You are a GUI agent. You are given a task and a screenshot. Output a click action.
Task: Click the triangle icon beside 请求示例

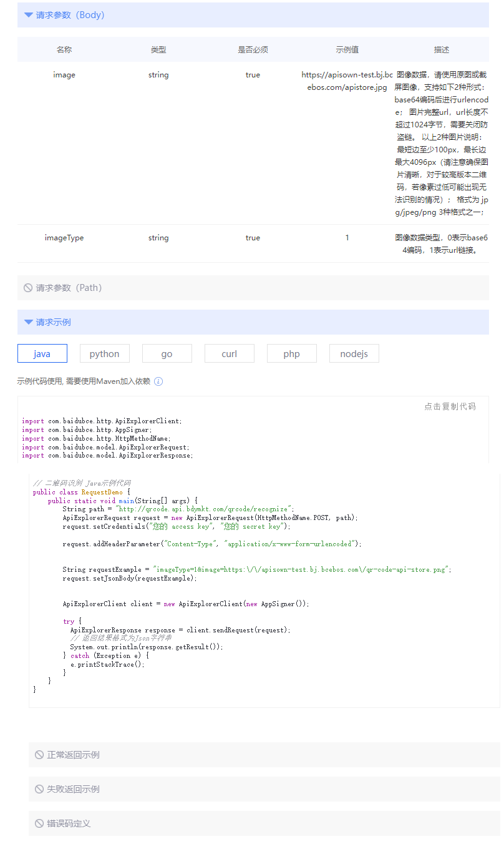click(x=28, y=322)
